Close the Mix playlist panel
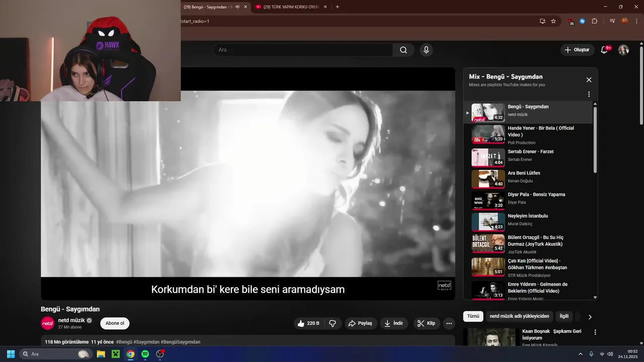The width and height of the screenshot is (644, 362). pyautogui.click(x=589, y=80)
